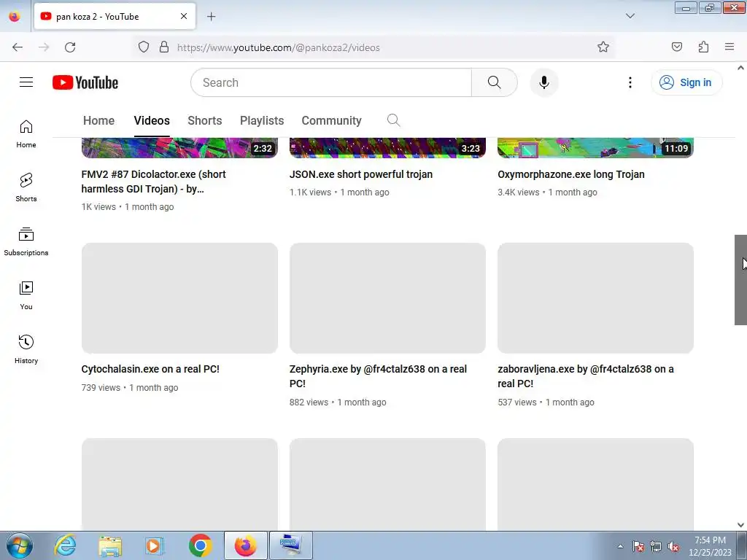Open the zaboravljena.exe by @fr4ctalz638 video title

click(x=586, y=376)
